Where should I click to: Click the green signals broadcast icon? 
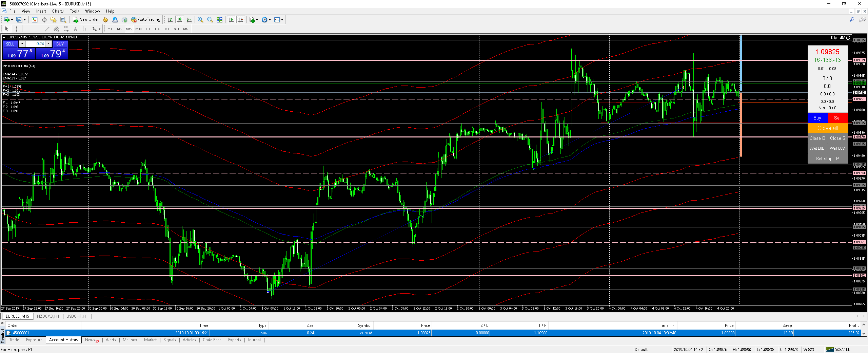tap(124, 20)
